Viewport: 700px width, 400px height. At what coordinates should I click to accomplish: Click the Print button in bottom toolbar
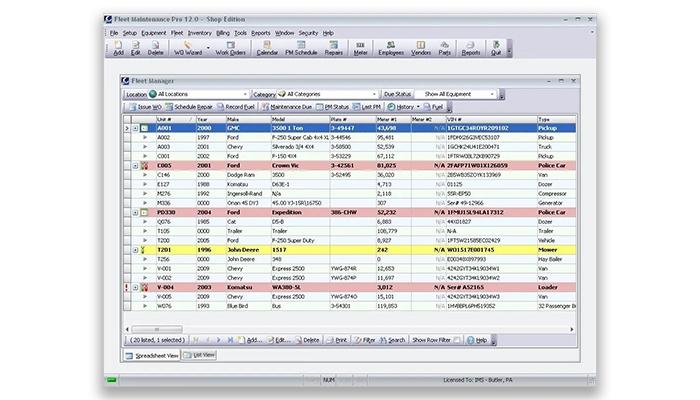(337, 340)
